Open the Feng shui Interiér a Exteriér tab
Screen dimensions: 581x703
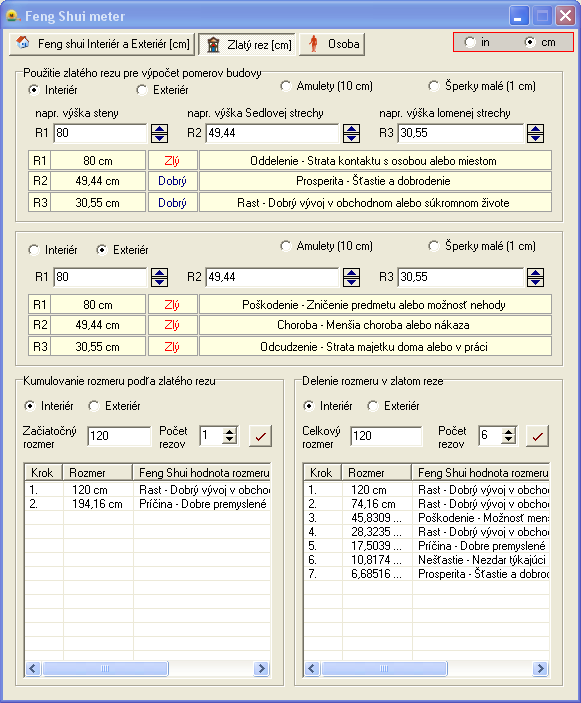102,44
